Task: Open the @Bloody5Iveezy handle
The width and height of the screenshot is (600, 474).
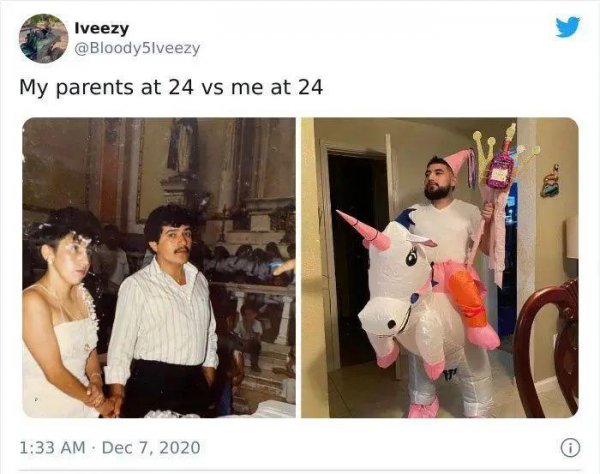Action: point(137,49)
